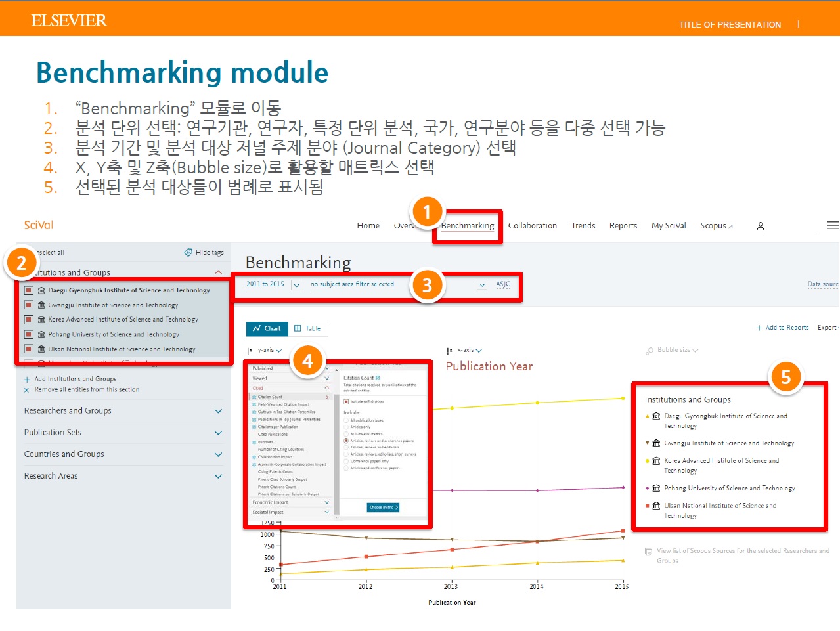
Task: Click snowball icon beside Publications in Top Journal Percentiles
Action: pos(254,420)
